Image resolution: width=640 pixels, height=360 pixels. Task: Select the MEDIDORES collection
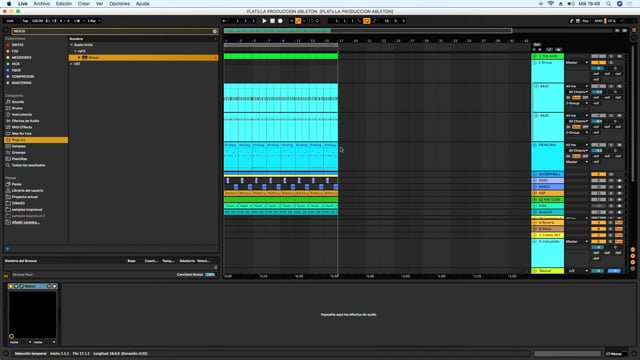[21, 58]
